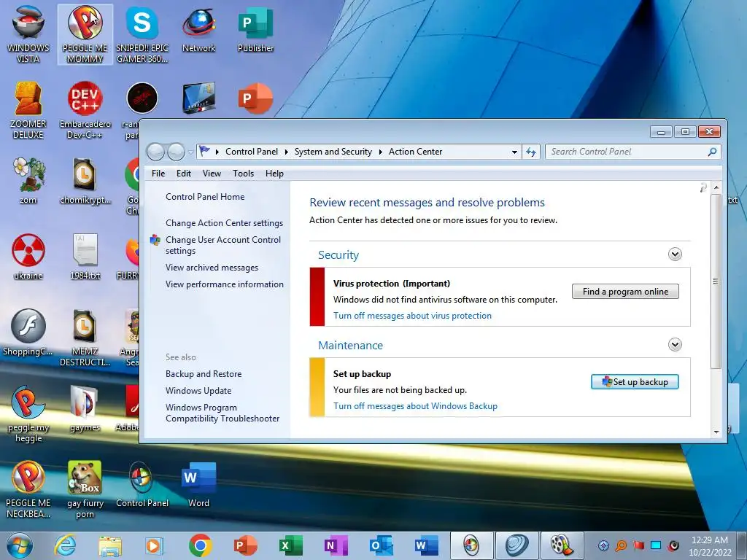Click the System and Security breadcrumb
This screenshot has width=747, height=560.
[333, 152]
